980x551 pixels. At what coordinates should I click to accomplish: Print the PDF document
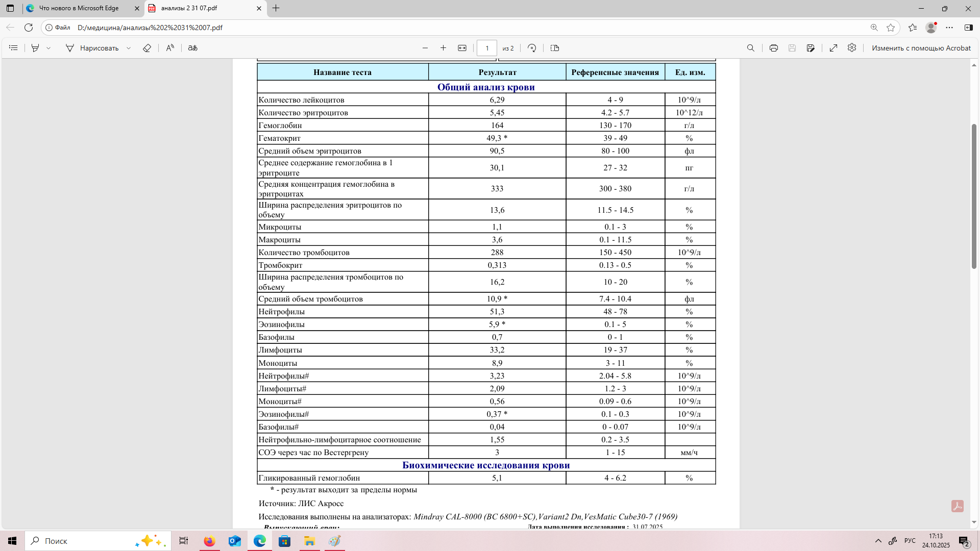click(774, 48)
